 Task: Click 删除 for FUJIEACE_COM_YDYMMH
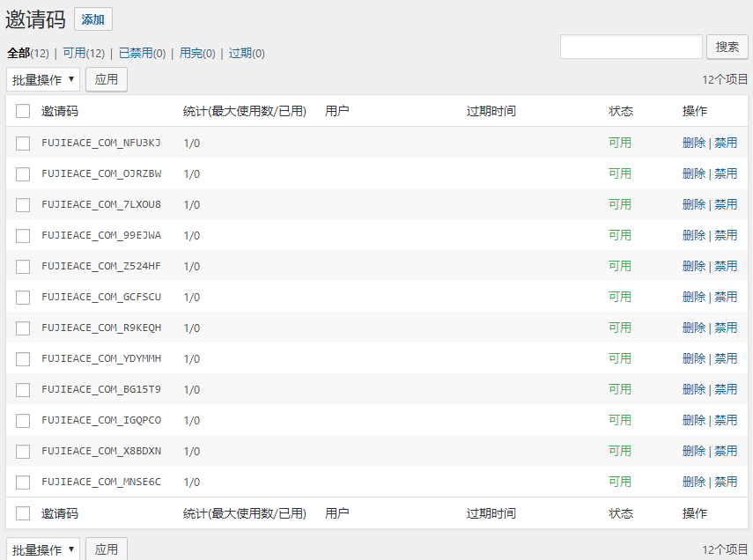click(x=694, y=358)
